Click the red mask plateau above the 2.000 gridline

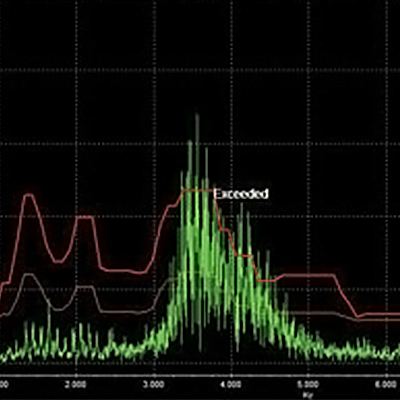click(x=85, y=217)
